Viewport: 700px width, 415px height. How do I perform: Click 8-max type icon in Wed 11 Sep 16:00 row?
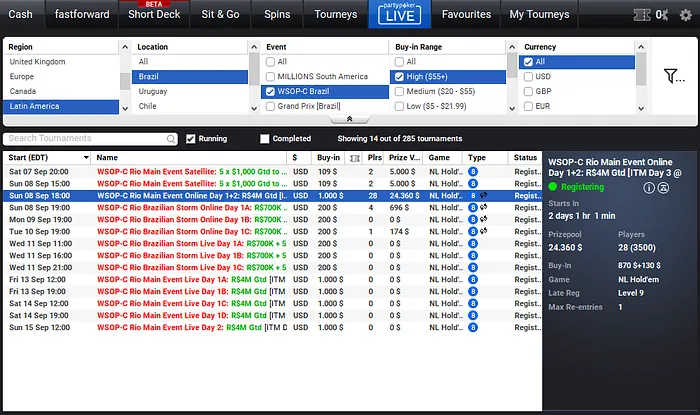[x=473, y=255]
